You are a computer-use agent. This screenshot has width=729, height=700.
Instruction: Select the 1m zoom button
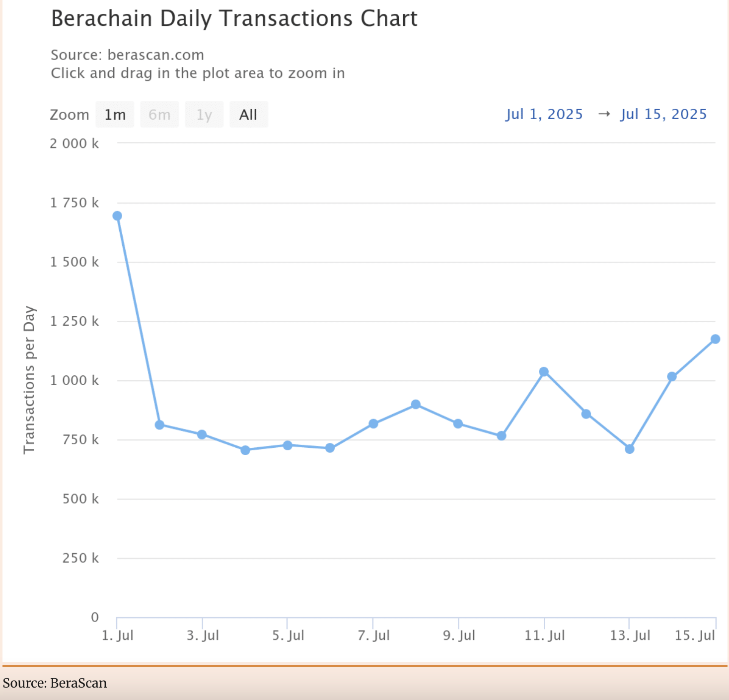tap(115, 115)
